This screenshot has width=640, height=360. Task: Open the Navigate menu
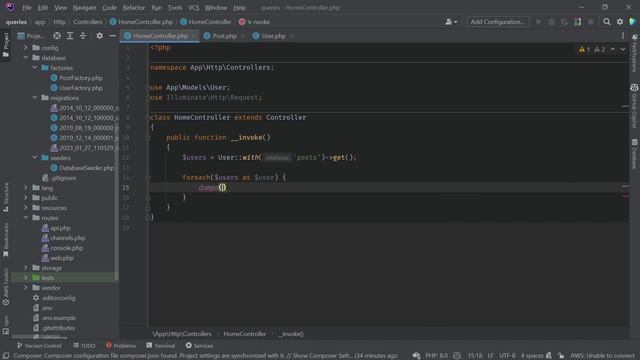point(84,8)
